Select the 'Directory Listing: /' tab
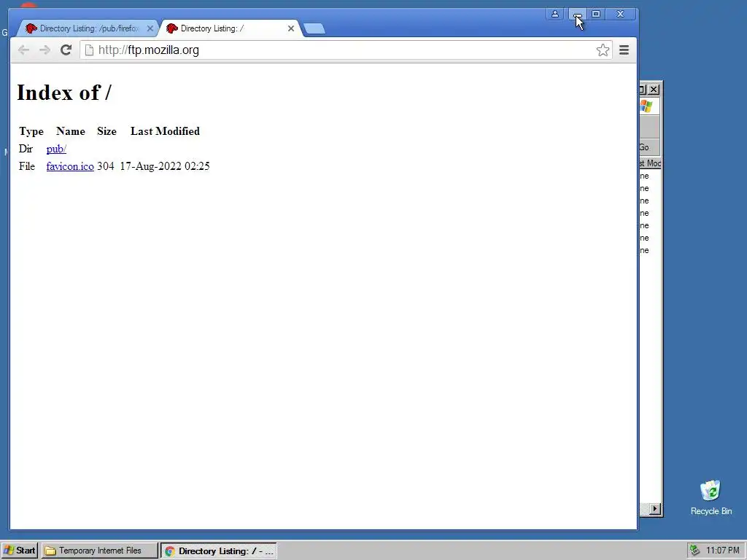 pos(230,28)
